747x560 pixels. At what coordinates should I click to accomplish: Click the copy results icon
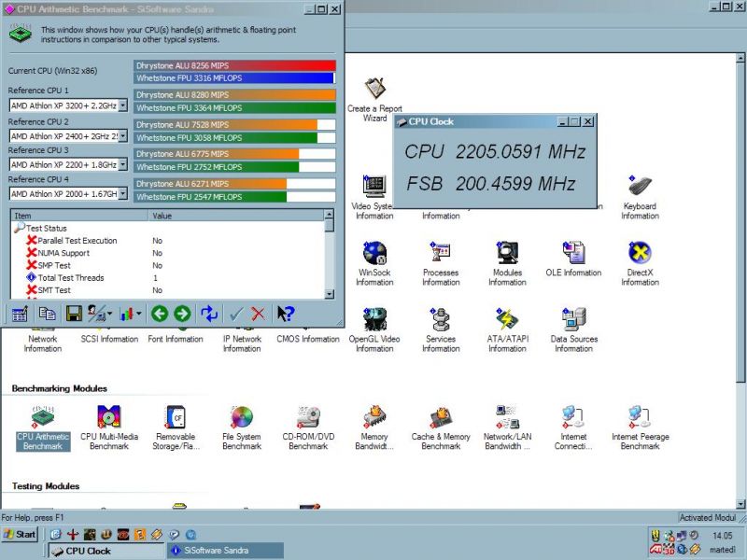click(48, 314)
